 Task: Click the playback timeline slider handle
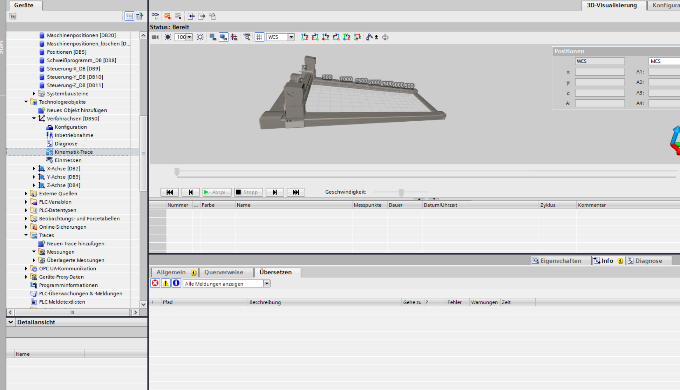point(177,172)
